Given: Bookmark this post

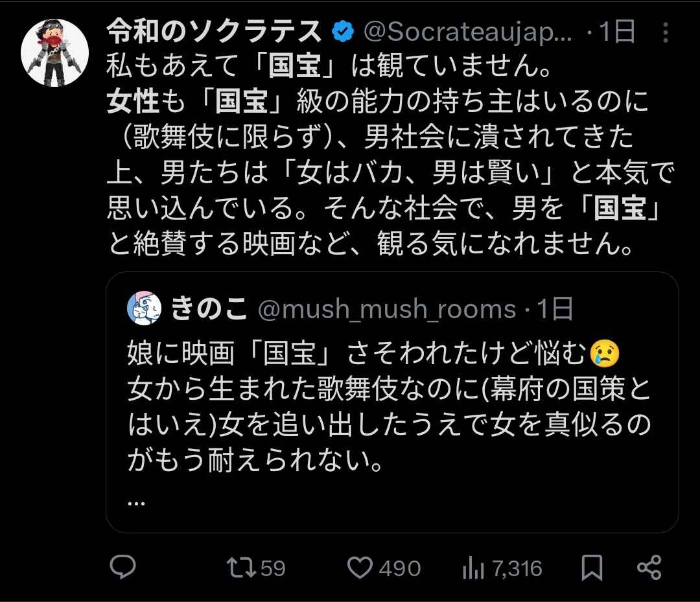Looking at the screenshot, I should 592,568.
